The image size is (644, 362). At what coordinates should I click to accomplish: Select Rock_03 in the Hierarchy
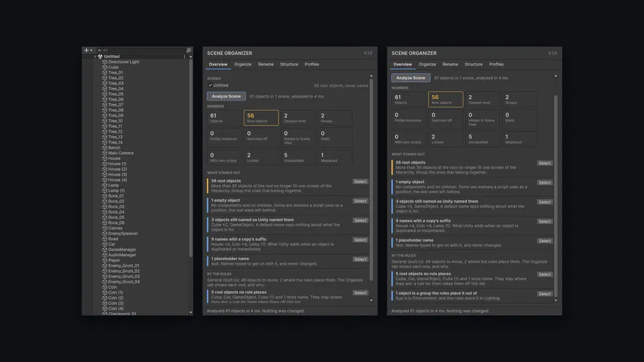pos(116,207)
